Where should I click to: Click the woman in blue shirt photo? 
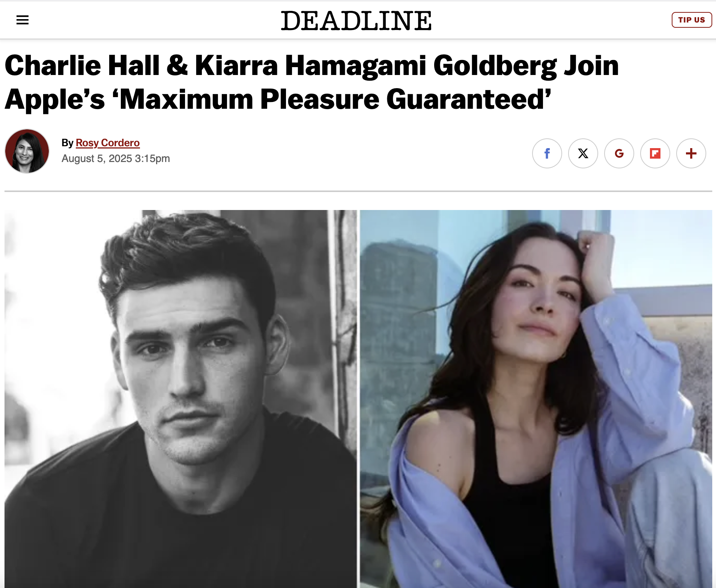coord(536,399)
